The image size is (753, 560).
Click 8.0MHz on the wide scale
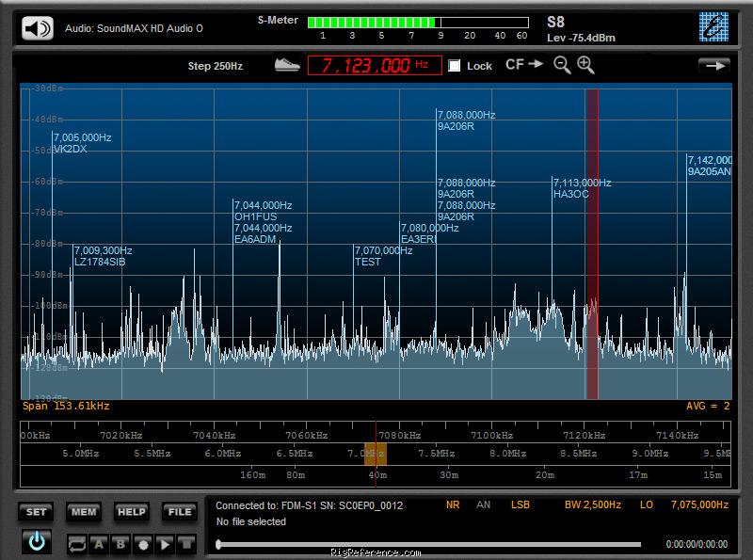click(x=507, y=454)
